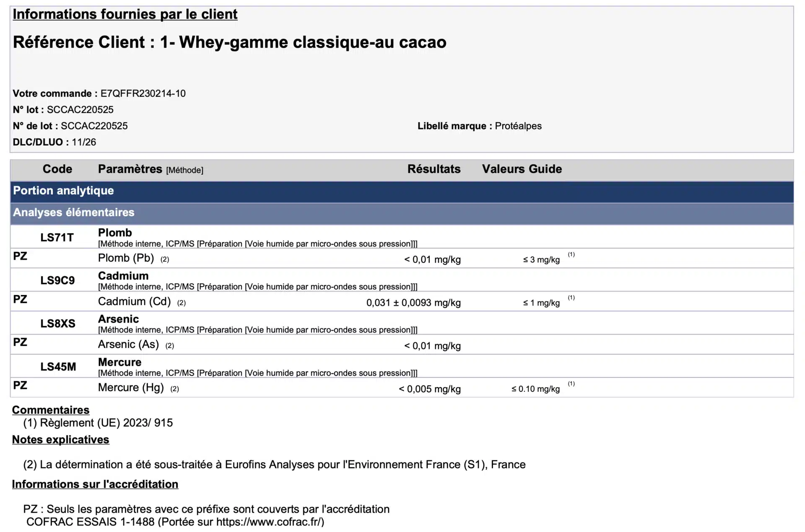
Task: Click the Notes explicatives heading
Action: [x=61, y=439]
